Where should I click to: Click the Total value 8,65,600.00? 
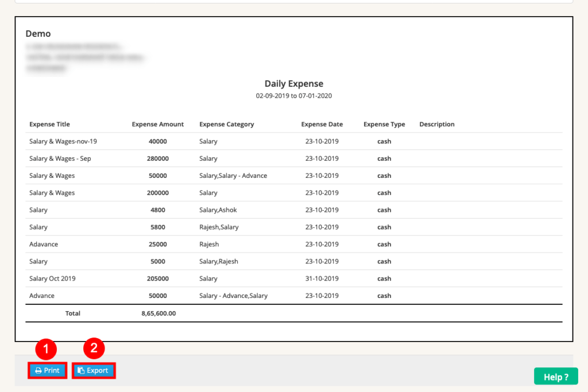(157, 313)
